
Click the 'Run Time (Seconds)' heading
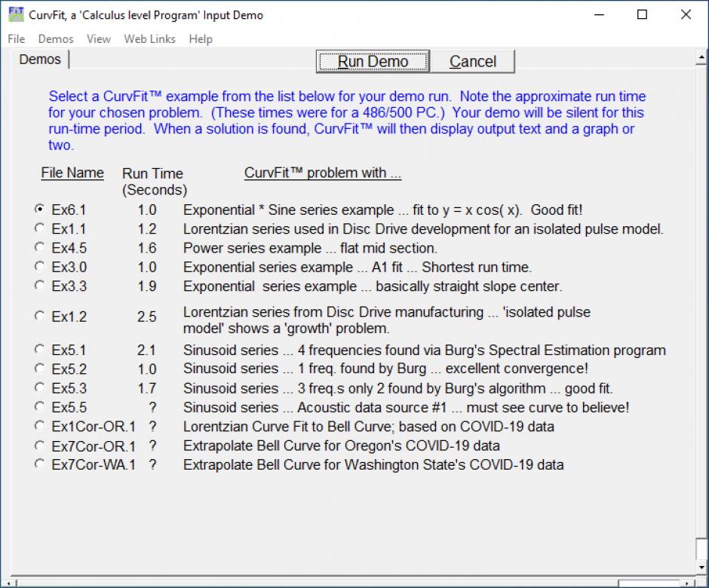tap(154, 181)
